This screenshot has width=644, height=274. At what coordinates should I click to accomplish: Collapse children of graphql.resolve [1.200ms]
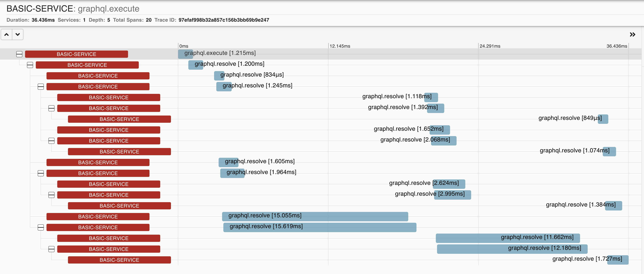[x=30, y=65]
